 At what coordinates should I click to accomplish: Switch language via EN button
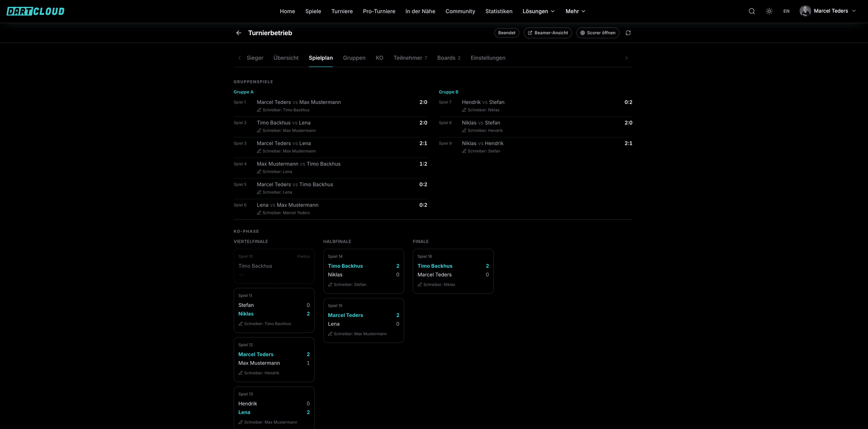tap(787, 11)
